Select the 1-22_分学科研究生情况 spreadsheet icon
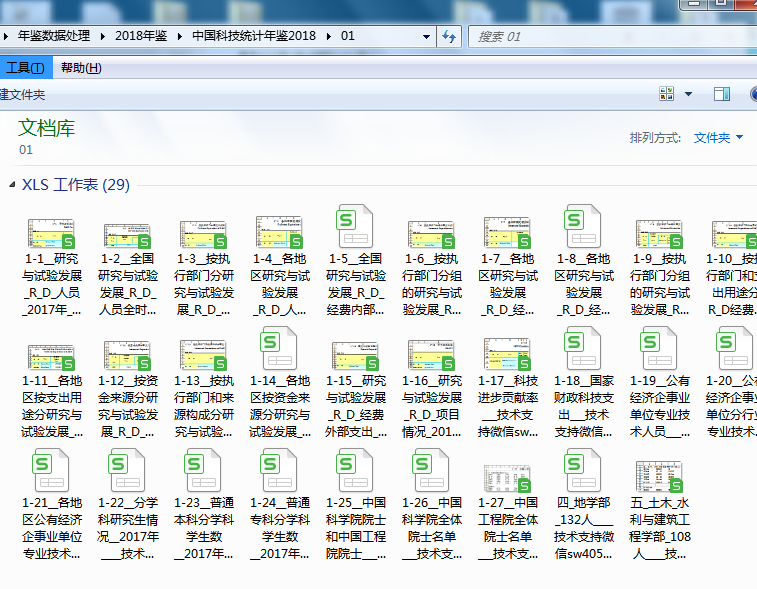 point(127,470)
